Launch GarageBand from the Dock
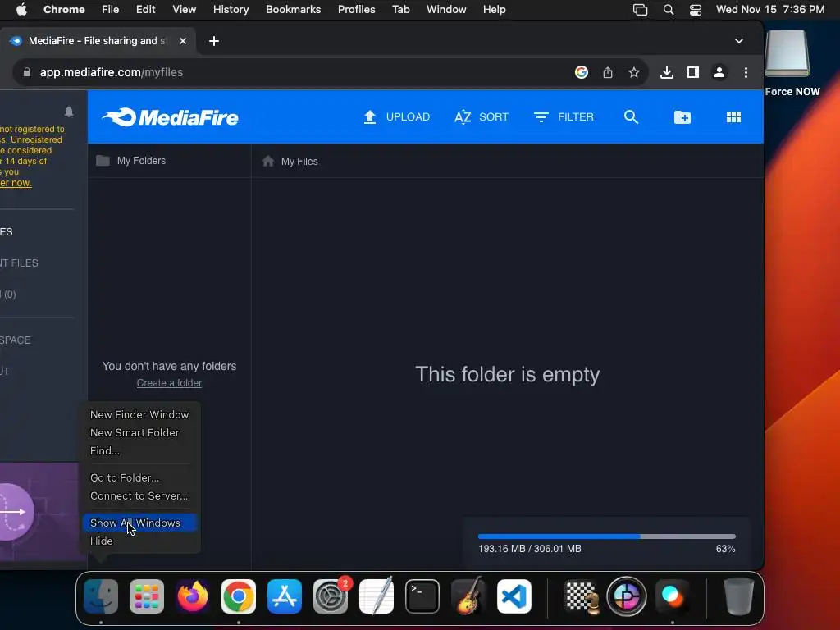Image resolution: width=840 pixels, height=630 pixels. pyautogui.click(x=468, y=596)
